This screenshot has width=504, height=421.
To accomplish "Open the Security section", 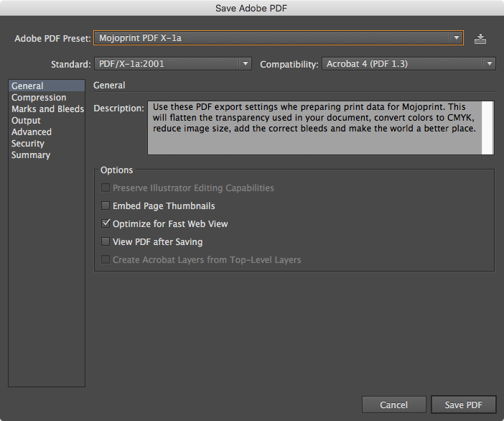I will (28, 144).
